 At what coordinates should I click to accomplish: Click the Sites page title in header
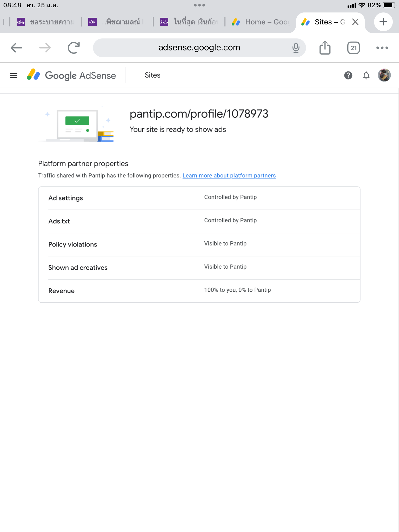click(x=152, y=75)
